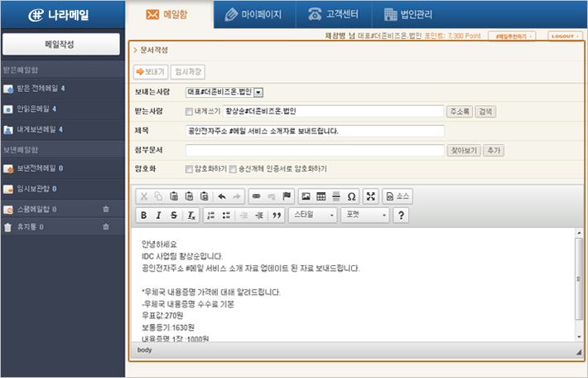588x378 pixels.
Task: Click the 받는사람 recipient input field
Action: click(x=334, y=111)
